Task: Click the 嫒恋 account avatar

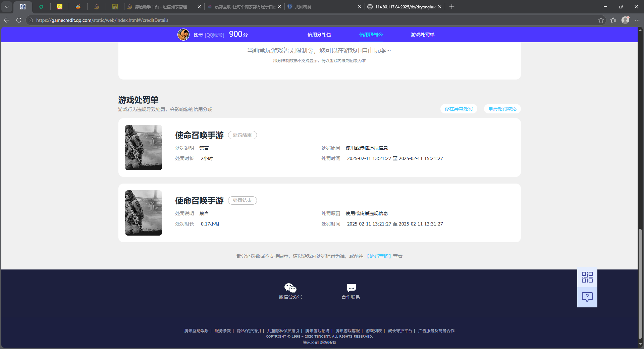Action: point(183,34)
